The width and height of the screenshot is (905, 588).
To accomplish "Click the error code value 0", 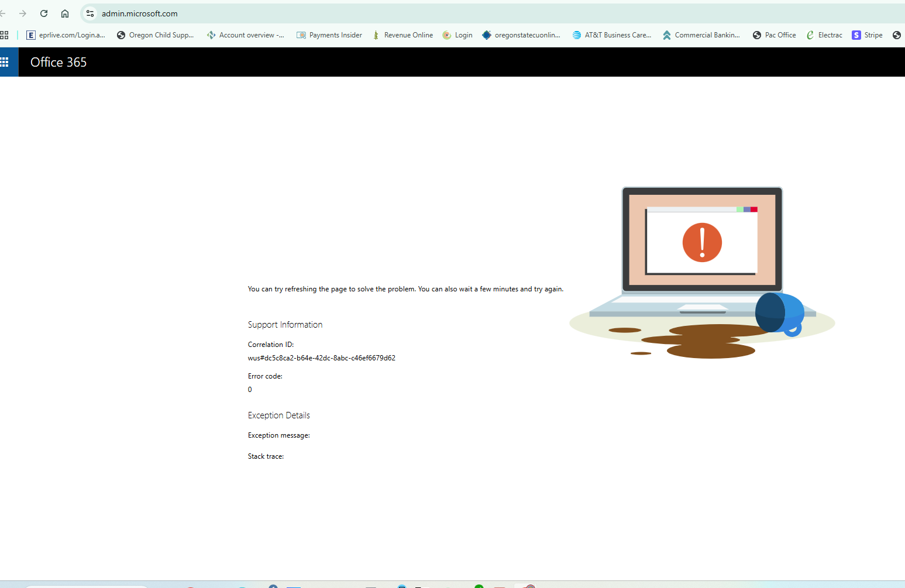I will pos(250,390).
